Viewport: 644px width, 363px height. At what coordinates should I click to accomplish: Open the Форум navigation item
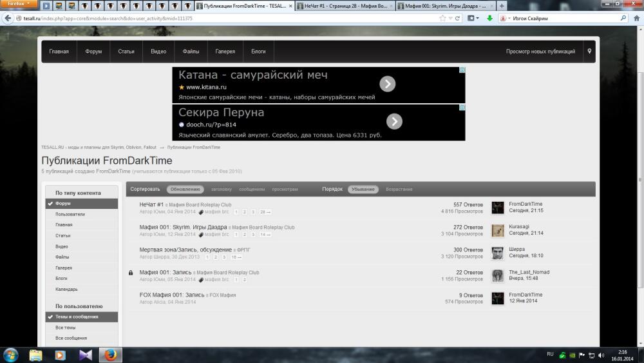pos(93,52)
